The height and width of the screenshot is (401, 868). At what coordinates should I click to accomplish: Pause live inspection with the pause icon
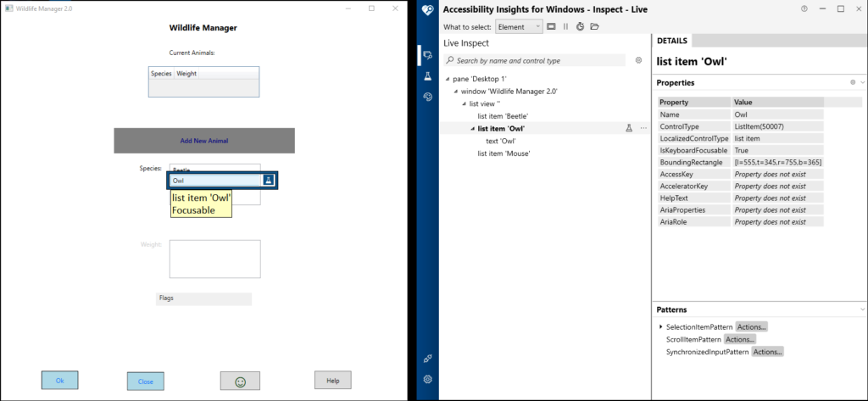(x=565, y=26)
